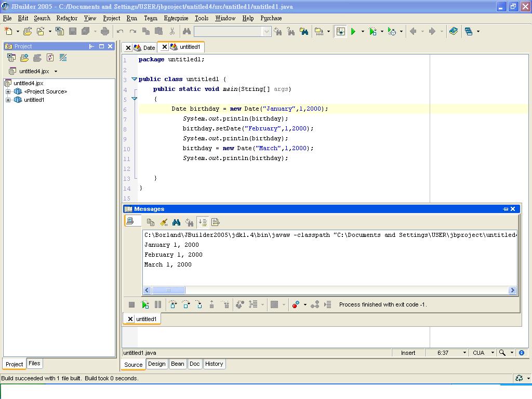532x399 pixels.
Task: Click the Resume Program icon in debug bar
Action: [145, 304]
